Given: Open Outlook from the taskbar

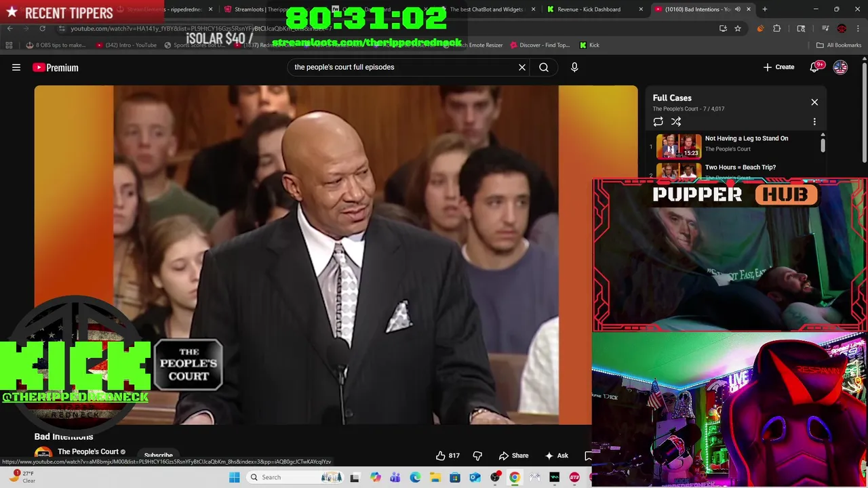Looking at the screenshot, I should 475,477.
